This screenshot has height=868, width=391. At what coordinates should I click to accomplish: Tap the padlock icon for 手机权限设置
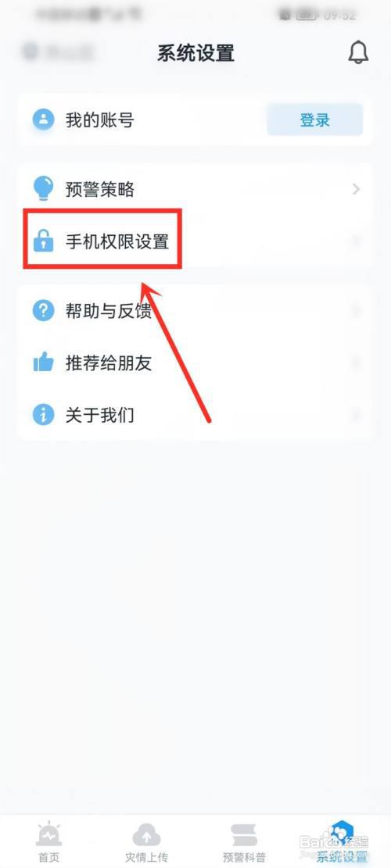tap(43, 241)
